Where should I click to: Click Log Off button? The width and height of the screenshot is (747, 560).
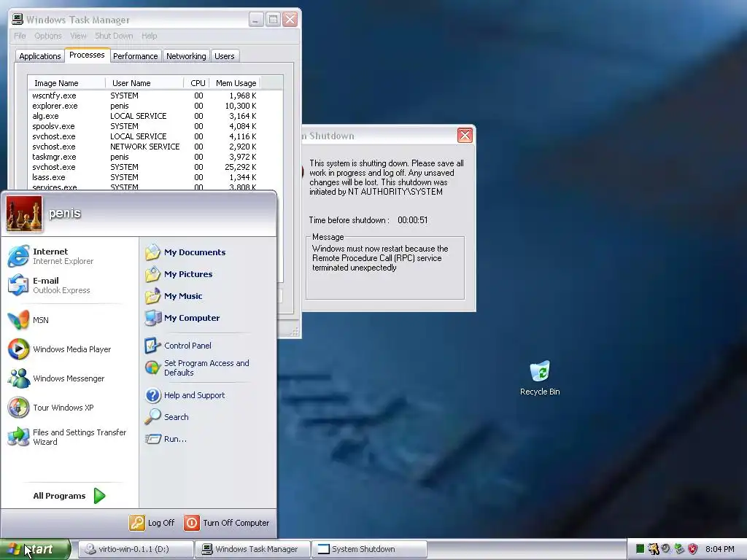click(152, 523)
